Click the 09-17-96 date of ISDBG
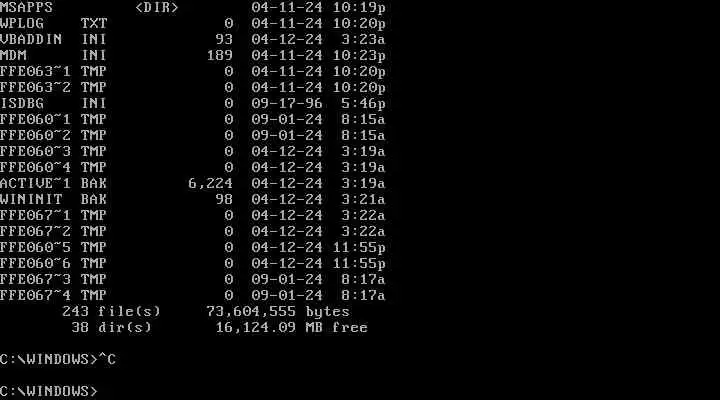720x400 pixels. click(x=287, y=103)
